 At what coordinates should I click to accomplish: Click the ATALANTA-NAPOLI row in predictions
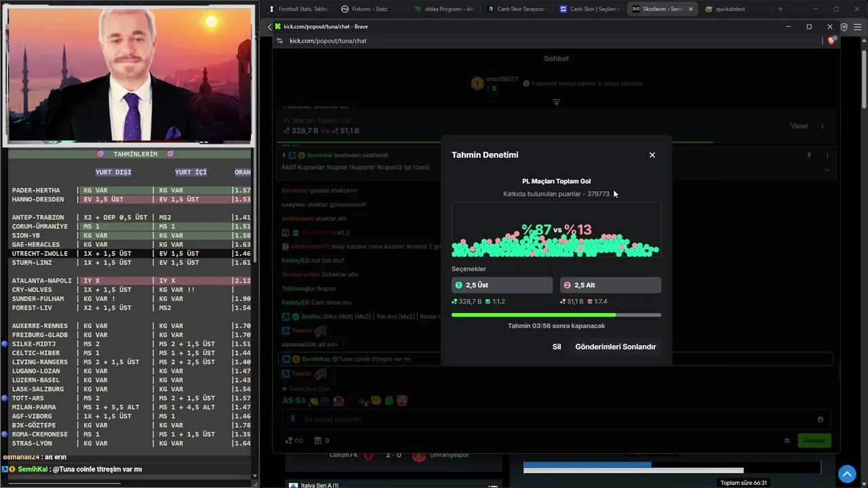131,281
